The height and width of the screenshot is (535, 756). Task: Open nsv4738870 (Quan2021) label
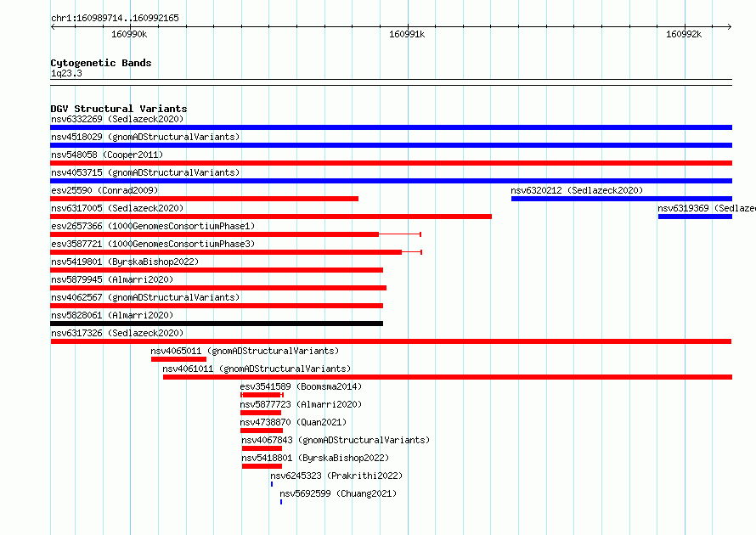coord(293,422)
